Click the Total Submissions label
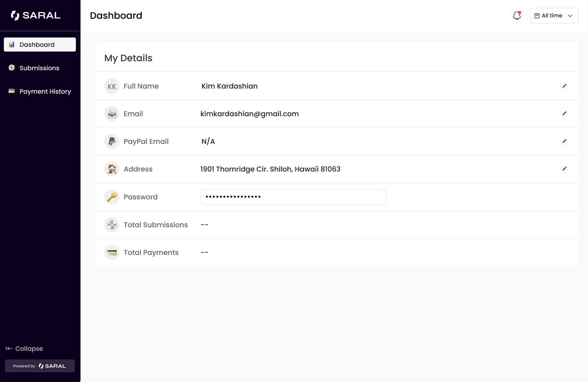588x382 pixels. [x=156, y=225]
